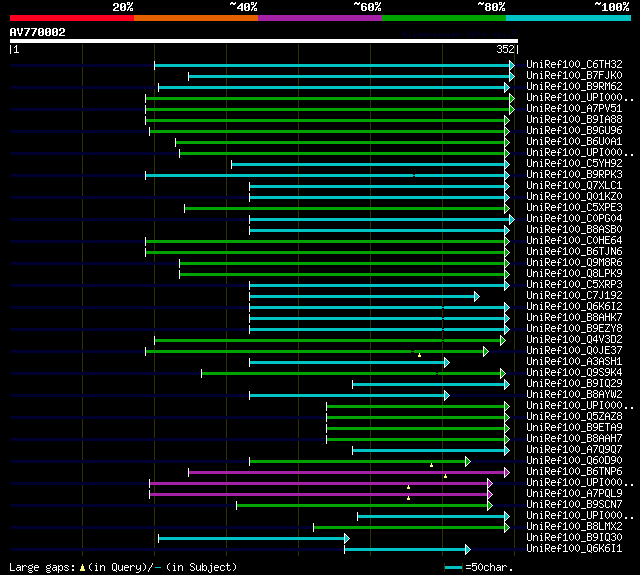
Task: Click the cyan arrowhead ending the A3ASH1 alignment
Action: tap(447, 363)
